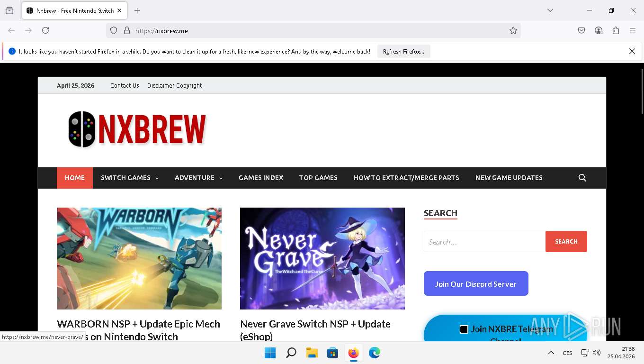Open HOW TO EXTRACT/MERGE PARTS page
This screenshot has height=364, width=644.
(406, 178)
